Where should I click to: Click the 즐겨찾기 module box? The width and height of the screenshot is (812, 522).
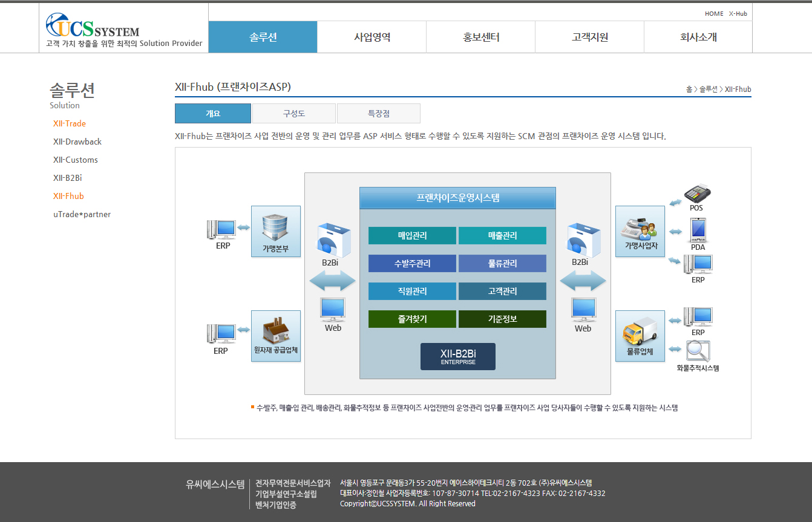pos(412,319)
